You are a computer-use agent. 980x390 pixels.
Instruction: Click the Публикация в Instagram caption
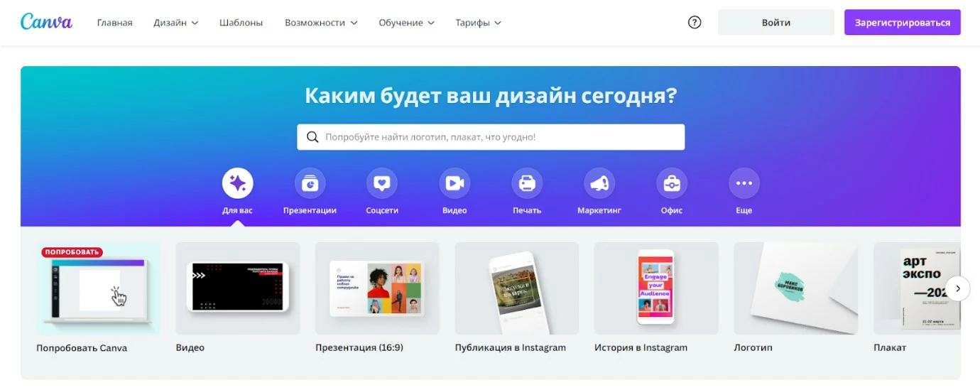coord(511,347)
